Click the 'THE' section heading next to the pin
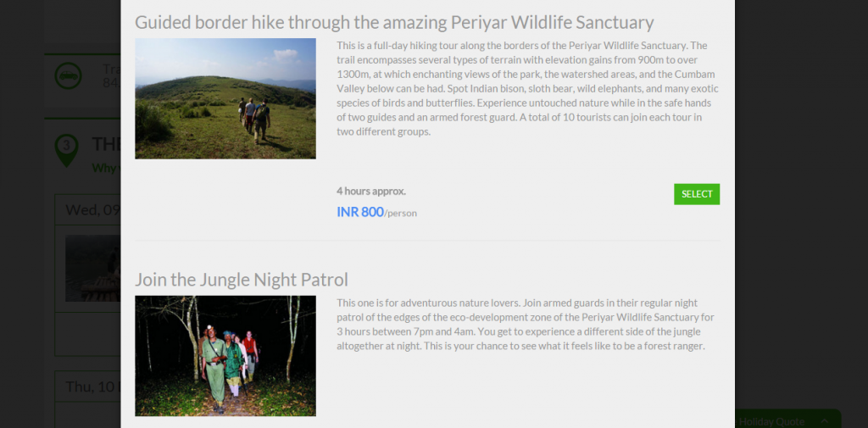 click(106, 144)
